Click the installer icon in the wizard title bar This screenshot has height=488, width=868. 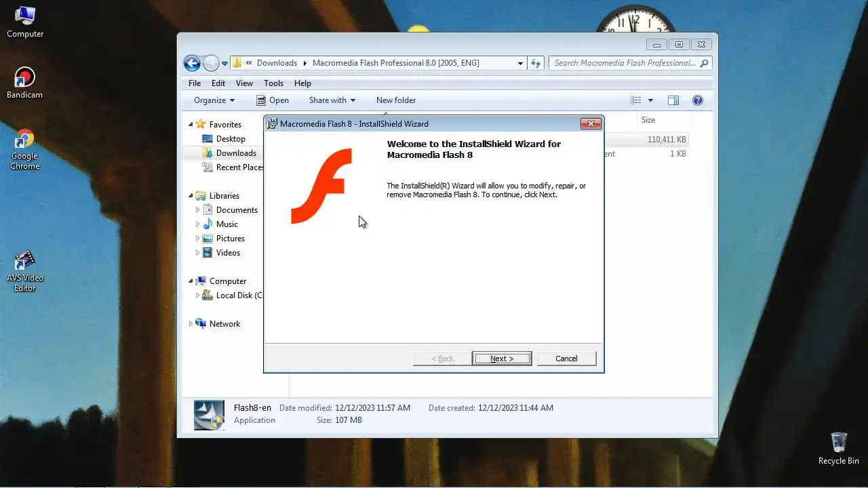pyautogui.click(x=272, y=123)
